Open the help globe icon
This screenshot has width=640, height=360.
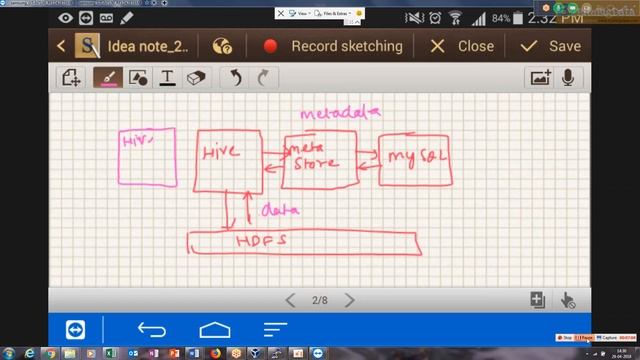pos(222,46)
